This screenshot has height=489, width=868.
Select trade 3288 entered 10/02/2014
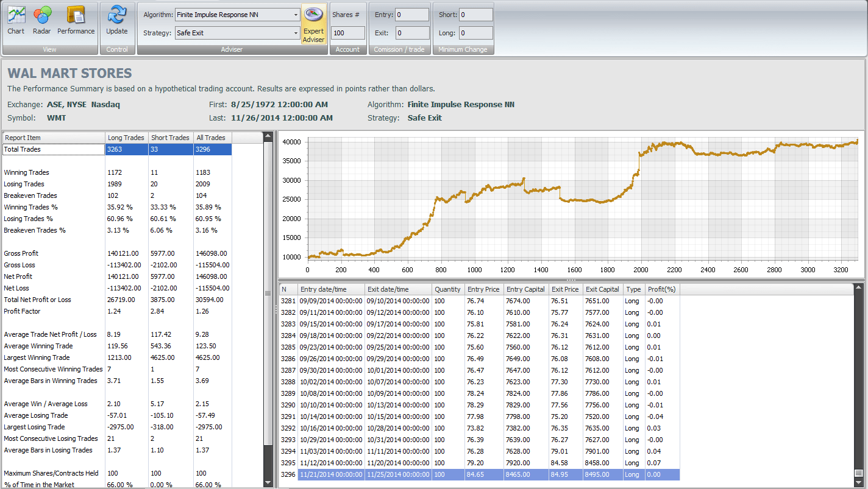point(479,382)
